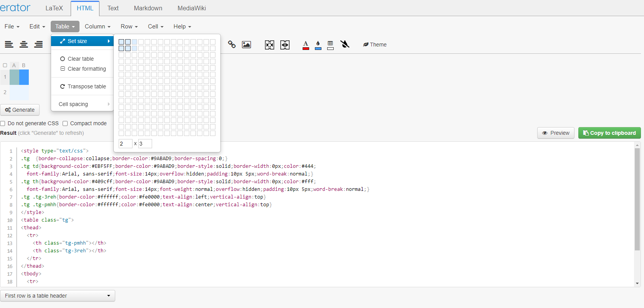The image size is (644, 308).
Task: Tick the select-all checkbox in table corner
Action: point(5,65)
